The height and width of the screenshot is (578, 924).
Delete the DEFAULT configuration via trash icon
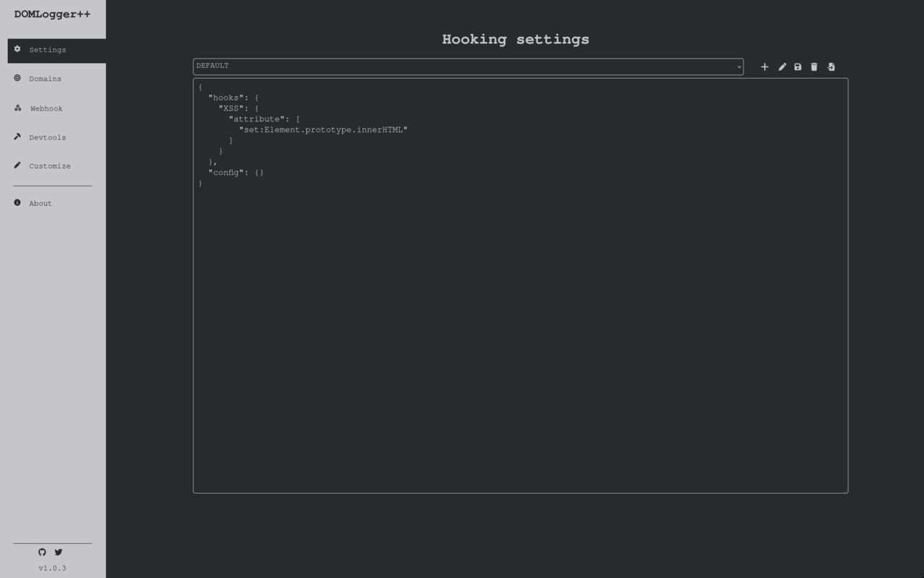[x=814, y=66]
